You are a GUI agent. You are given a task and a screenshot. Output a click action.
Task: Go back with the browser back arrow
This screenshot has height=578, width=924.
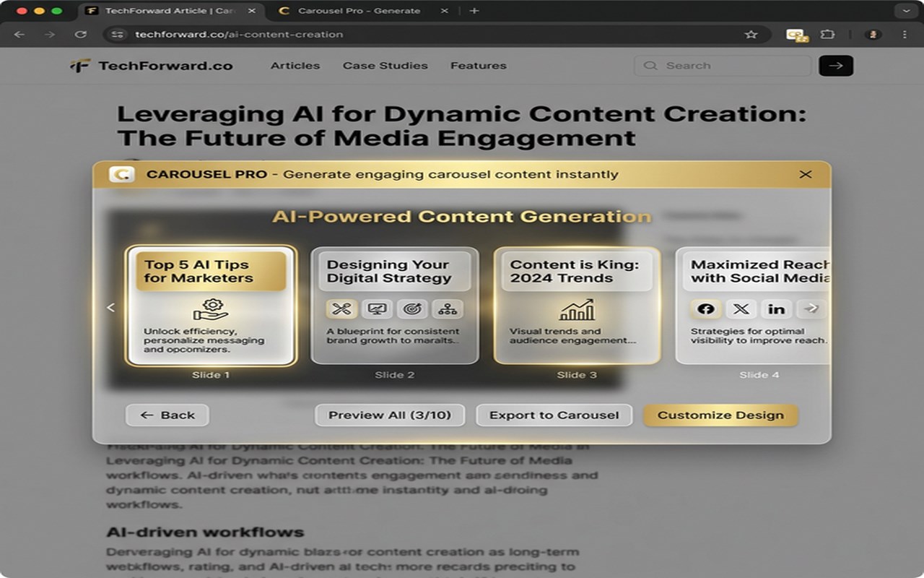pyautogui.click(x=19, y=35)
